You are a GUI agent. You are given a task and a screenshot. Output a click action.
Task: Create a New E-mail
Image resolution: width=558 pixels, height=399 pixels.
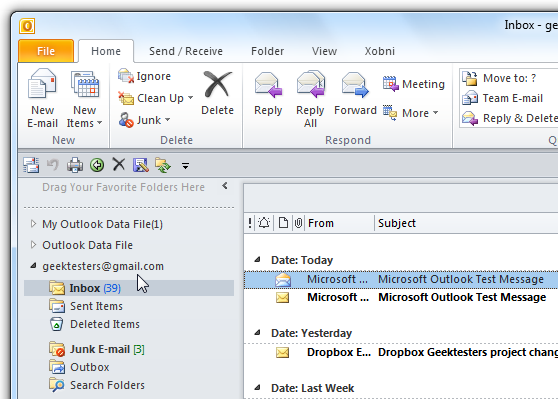point(42,99)
